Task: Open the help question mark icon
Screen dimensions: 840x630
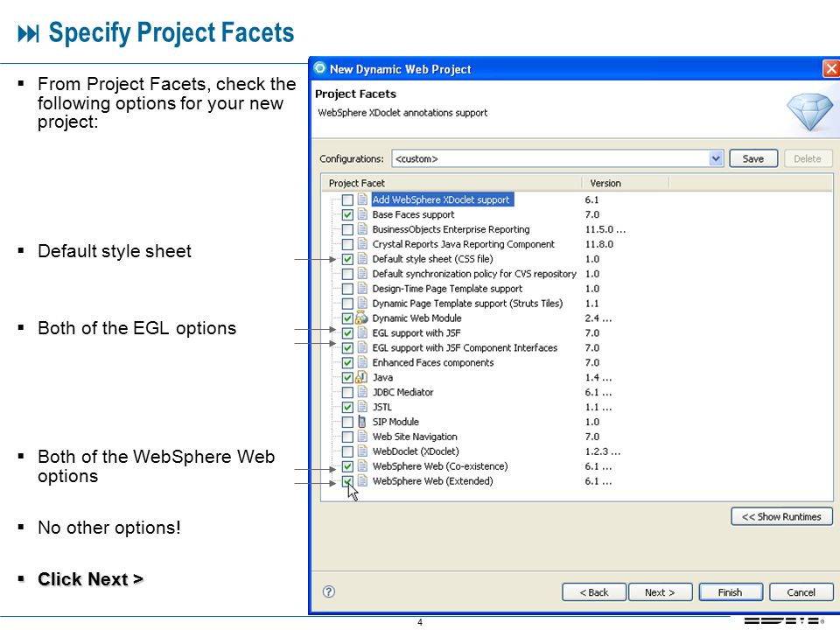Action: [329, 591]
